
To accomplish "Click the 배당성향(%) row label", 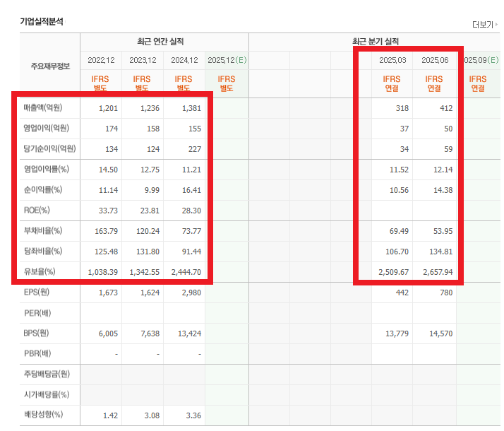I will point(43,414).
